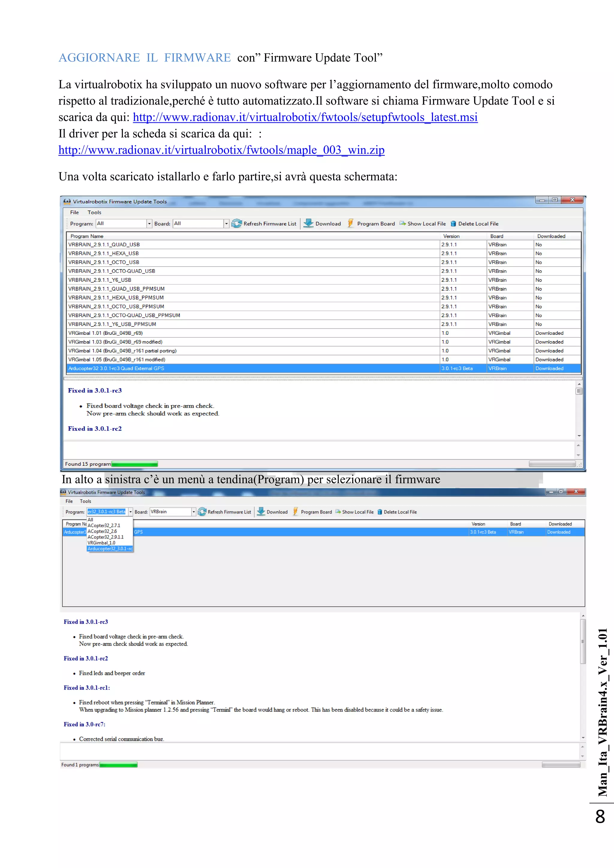Select ACopter32_2.7.1 in Program dropdown list
Screen dimensions: 614x868
pos(110,525)
